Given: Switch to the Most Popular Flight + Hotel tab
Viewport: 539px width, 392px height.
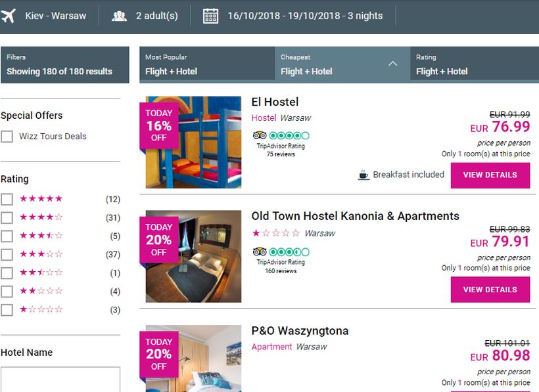Looking at the screenshot, I should [x=206, y=64].
